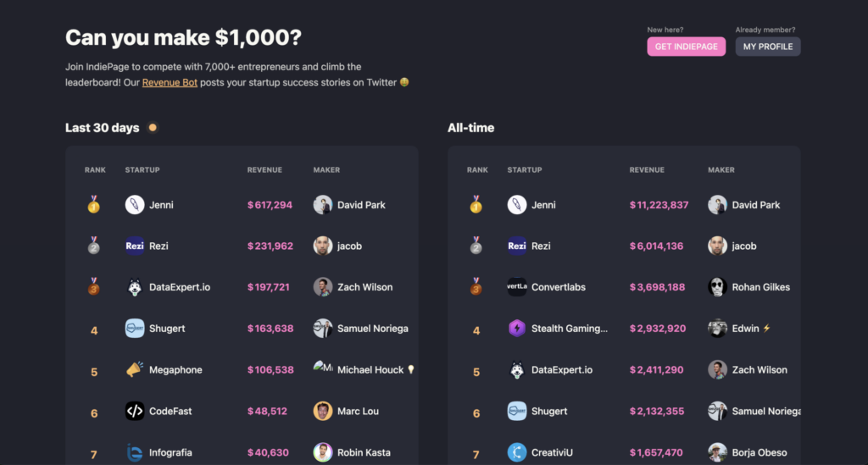Open MY PROFILE button
868x465 pixels.
coord(767,47)
